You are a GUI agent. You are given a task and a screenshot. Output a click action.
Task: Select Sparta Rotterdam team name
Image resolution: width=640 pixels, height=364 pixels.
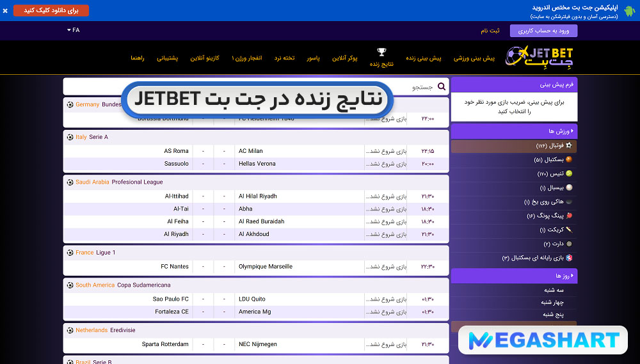point(165,344)
